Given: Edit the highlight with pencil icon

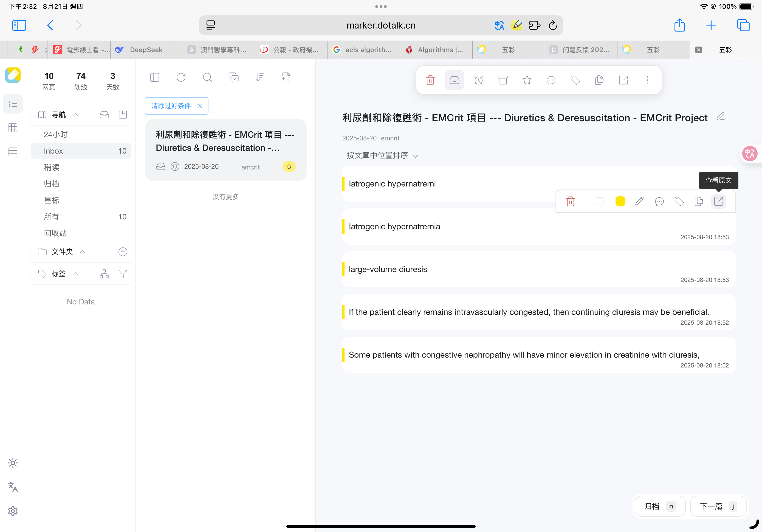Looking at the screenshot, I should coord(639,202).
